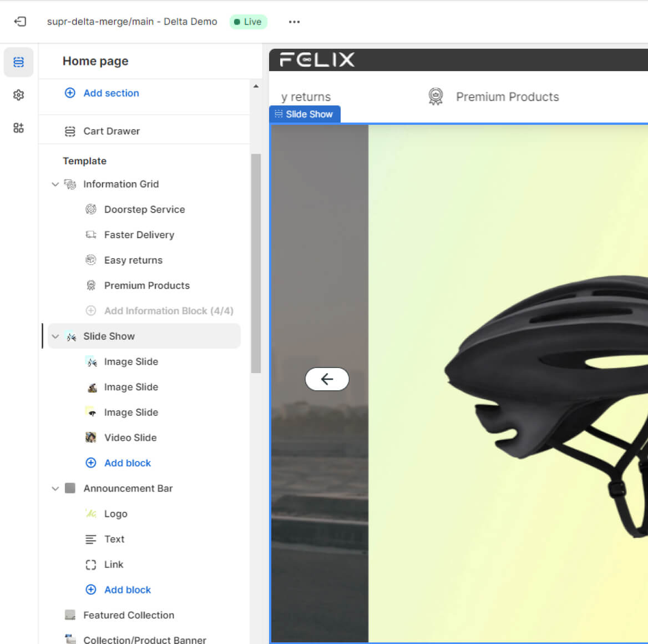Screen dimensions: 648x644
Task: Click the previous slide arrow button
Action: [327, 379]
